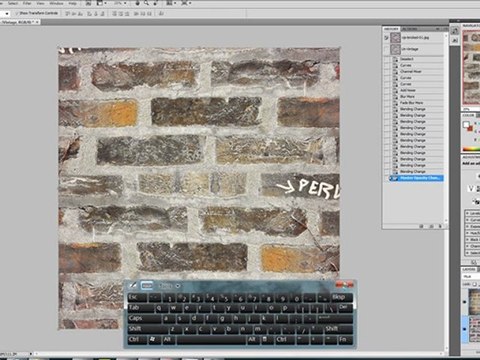Select the Fade Blur More history state
Screen dimensions: 480x360
[413, 103]
